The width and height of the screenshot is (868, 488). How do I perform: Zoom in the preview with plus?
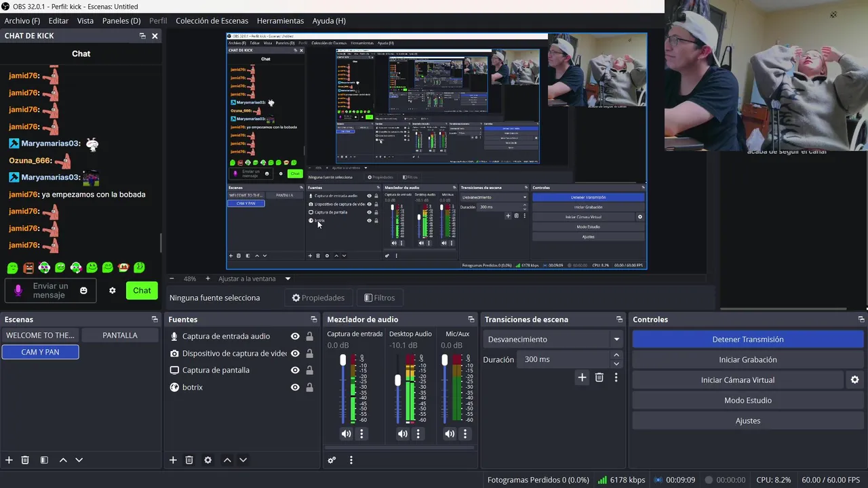(x=208, y=279)
